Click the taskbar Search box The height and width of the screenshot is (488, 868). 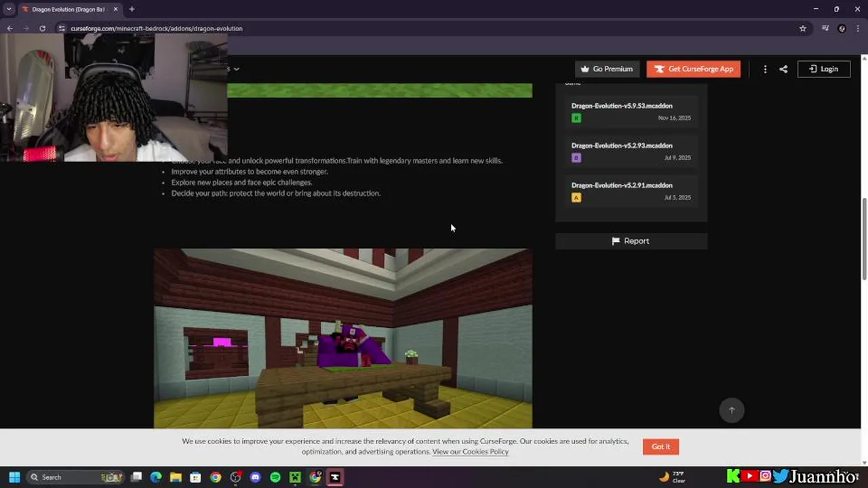(76, 477)
